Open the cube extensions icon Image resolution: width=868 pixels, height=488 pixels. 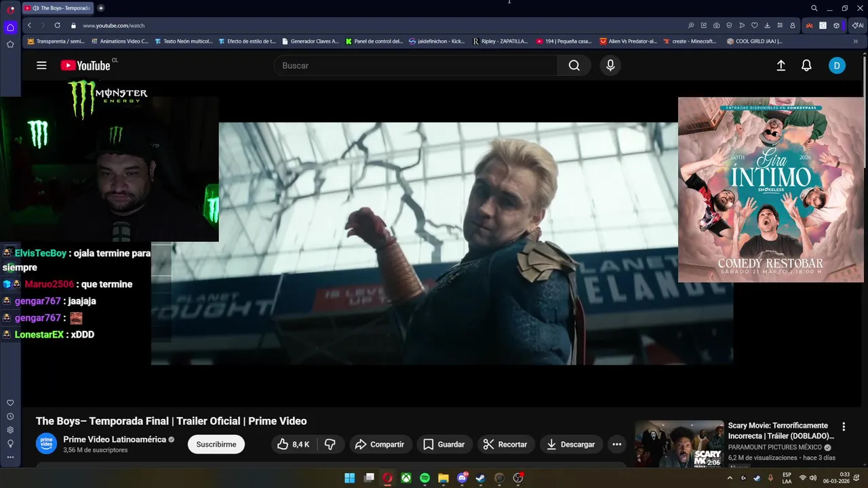coord(836,26)
